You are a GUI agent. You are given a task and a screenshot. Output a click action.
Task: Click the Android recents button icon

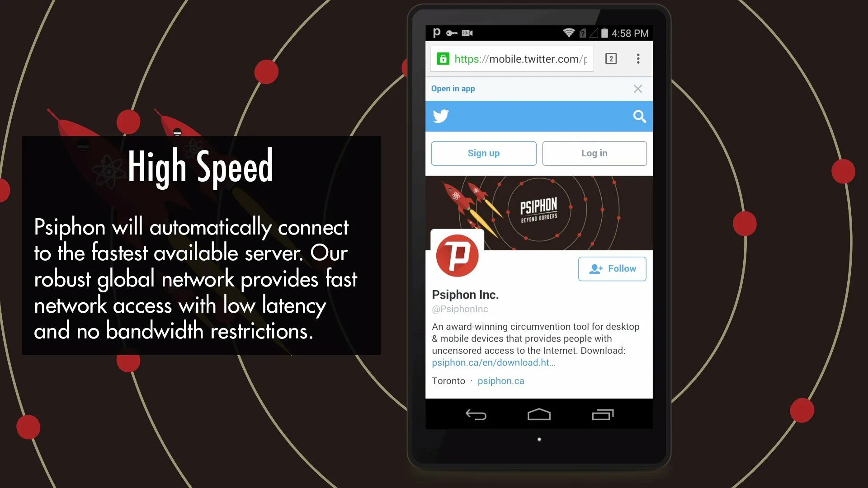[602, 415]
